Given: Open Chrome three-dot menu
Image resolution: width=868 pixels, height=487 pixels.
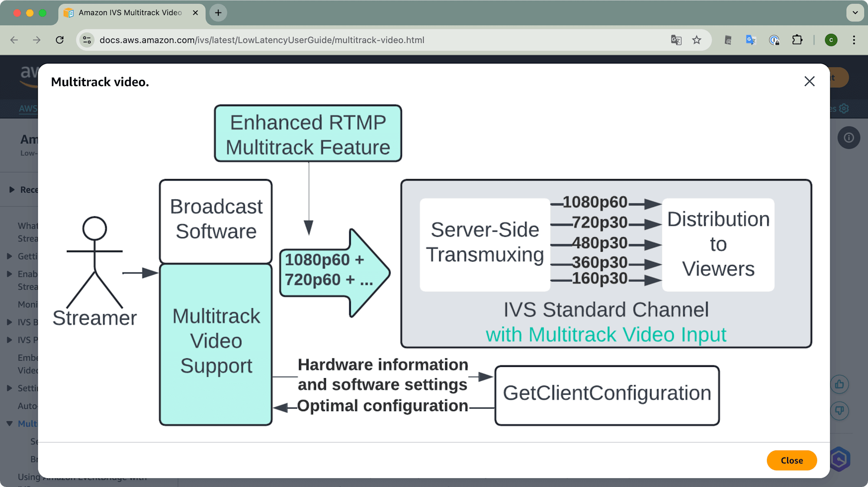Looking at the screenshot, I should [854, 40].
